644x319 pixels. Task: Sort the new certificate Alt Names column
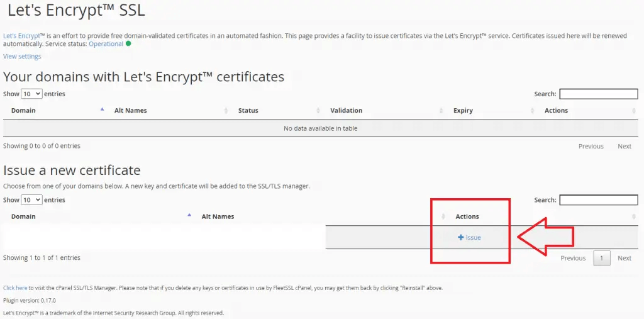tap(218, 216)
